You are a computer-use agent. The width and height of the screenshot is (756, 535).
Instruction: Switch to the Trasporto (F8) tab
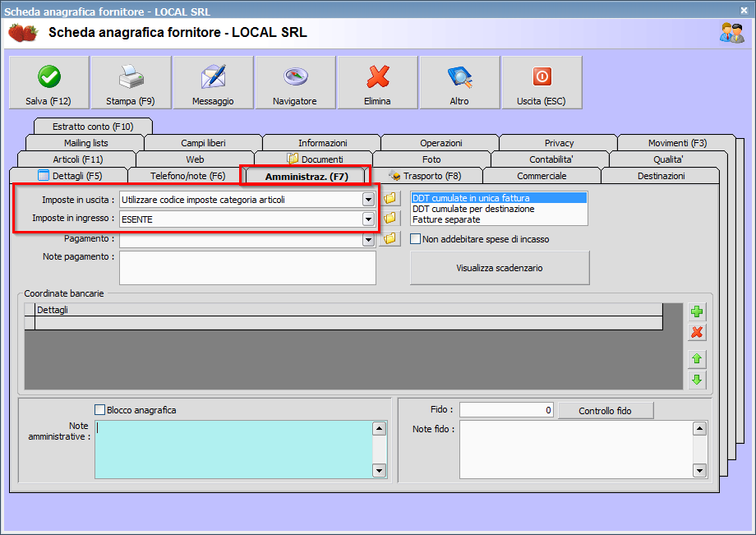pyautogui.click(x=424, y=176)
